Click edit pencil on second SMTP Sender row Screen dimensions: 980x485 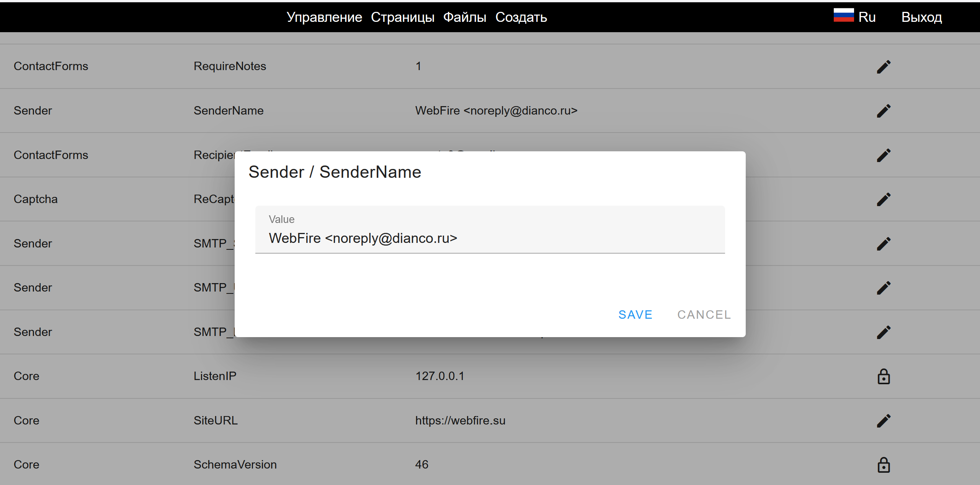884,288
